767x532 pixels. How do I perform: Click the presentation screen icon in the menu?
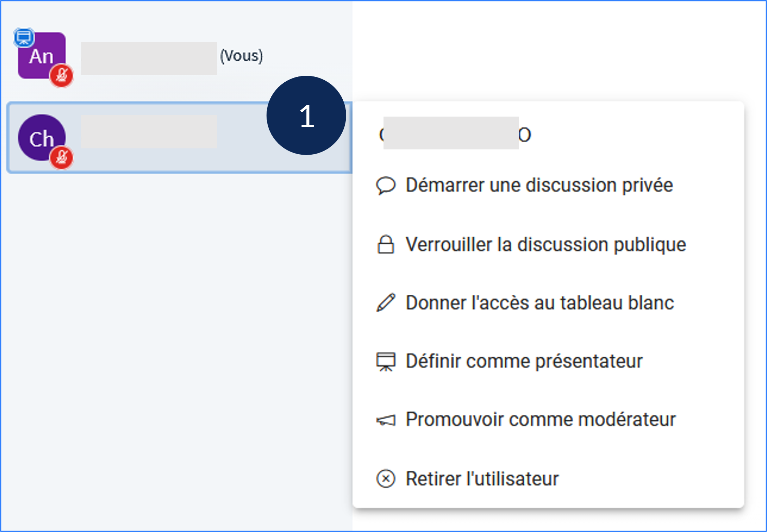[x=386, y=361]
